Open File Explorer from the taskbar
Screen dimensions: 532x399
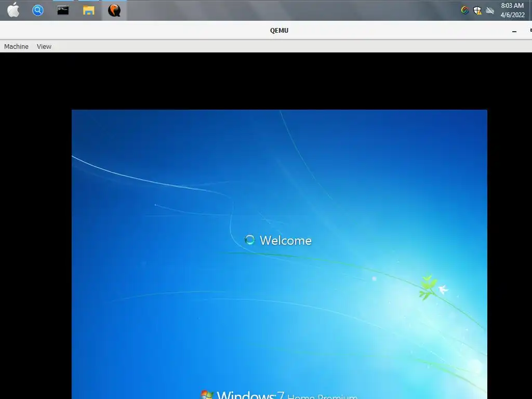(88, 10)
